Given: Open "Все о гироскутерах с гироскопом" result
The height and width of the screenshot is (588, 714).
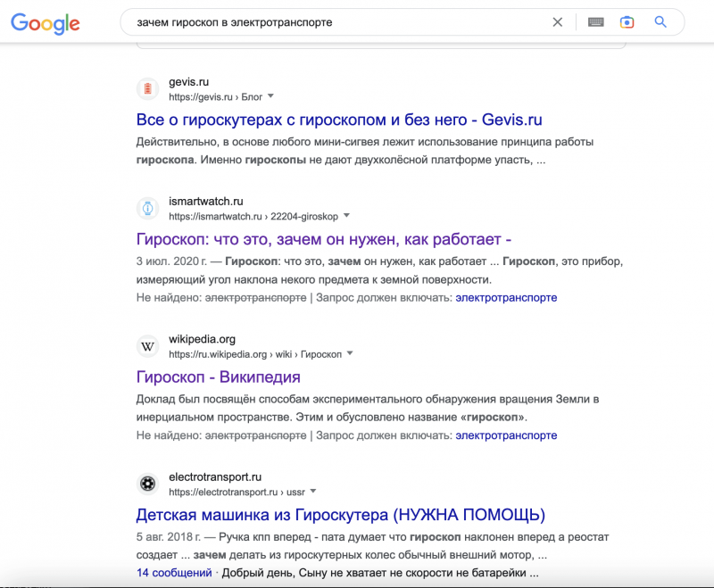Looking at the screenshot, I should [x=339, y=120].
